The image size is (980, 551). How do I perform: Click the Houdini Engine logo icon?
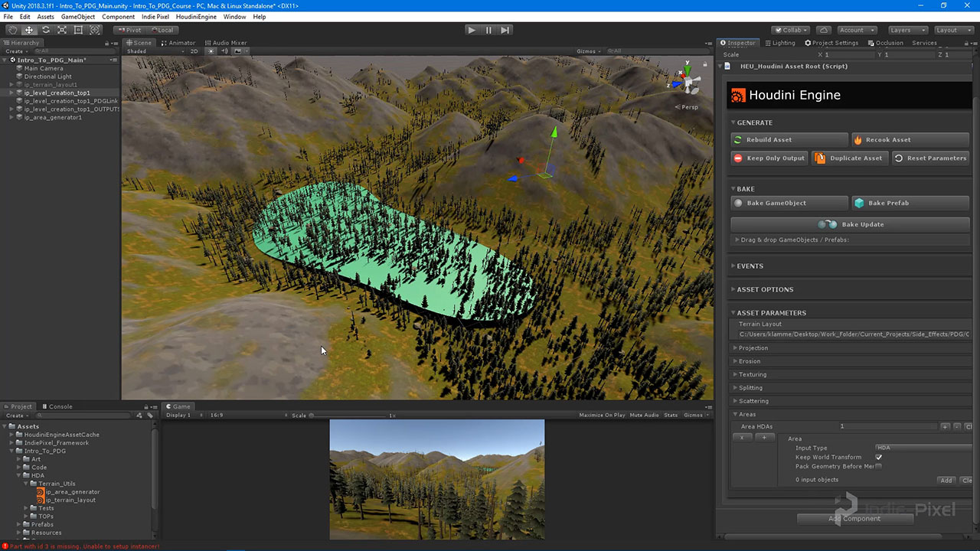[x=738, y=96]
